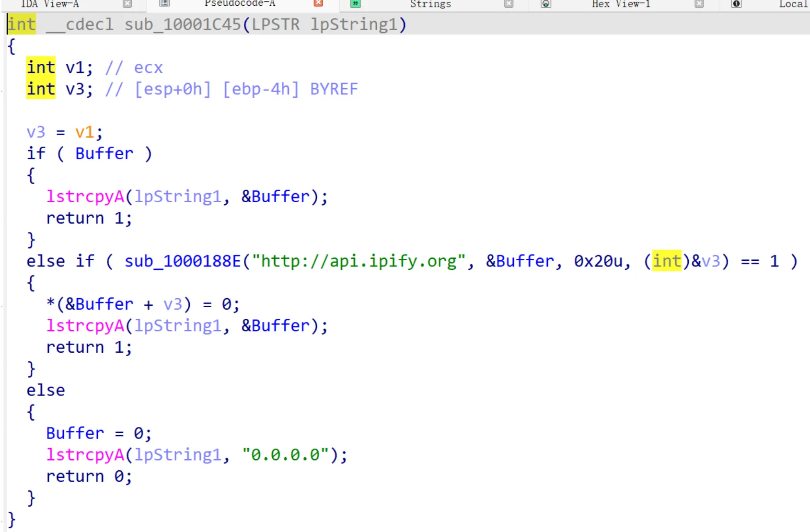Close the Hex View-1 tab
This screenshot has height=532, width=810.
pos(699,4)
